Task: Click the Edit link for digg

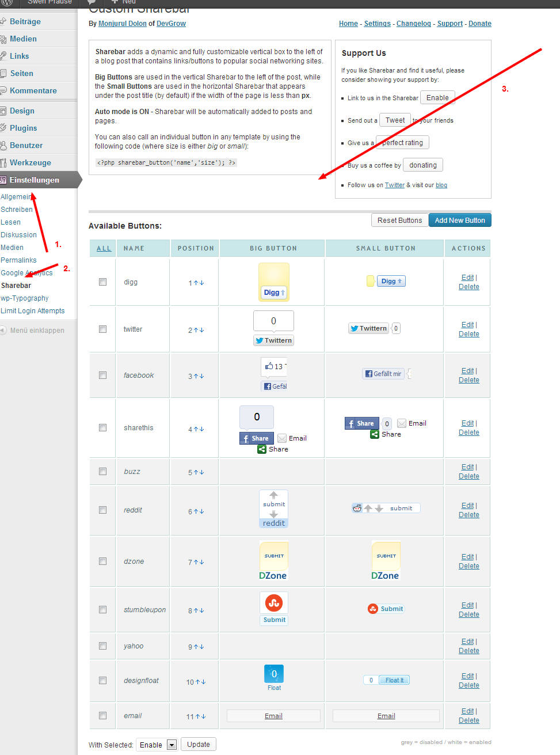Action: pos(467,278)
